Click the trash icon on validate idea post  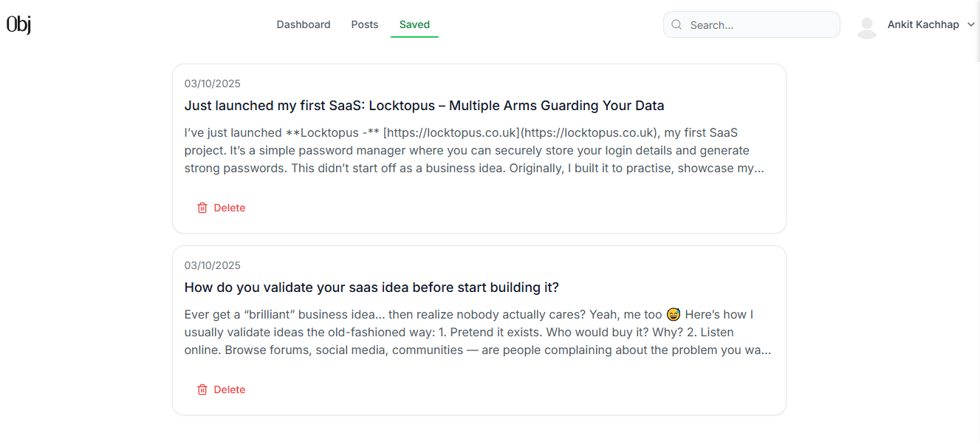pos(202,390)
